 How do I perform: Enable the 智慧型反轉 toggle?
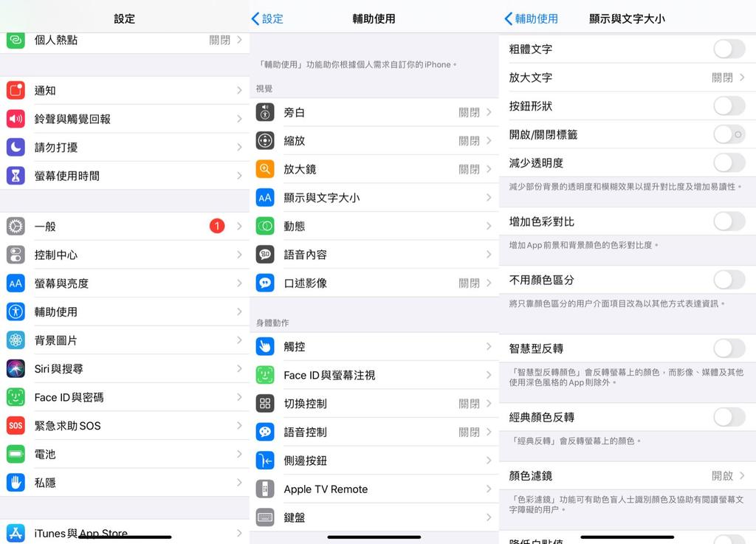coord(728,348)
